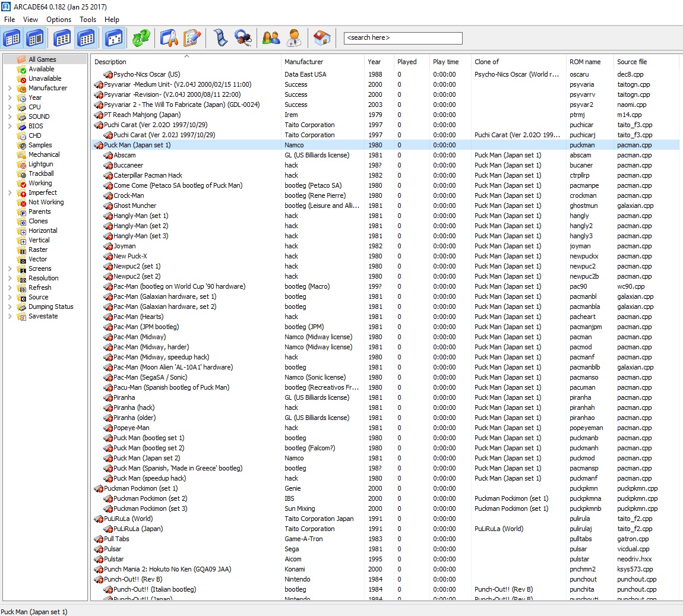Select the Vector folder icon

(22, 260)
